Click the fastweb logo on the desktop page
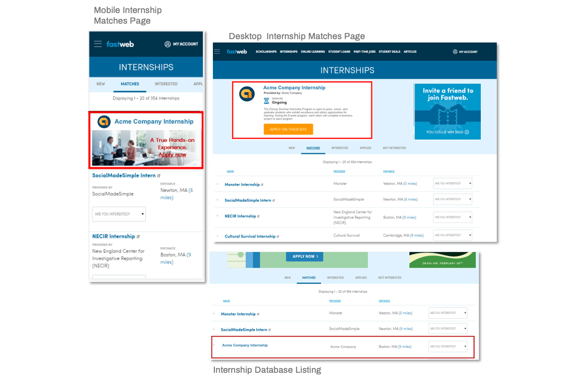This screenshot has width=588, height=381. pos(237,51)
